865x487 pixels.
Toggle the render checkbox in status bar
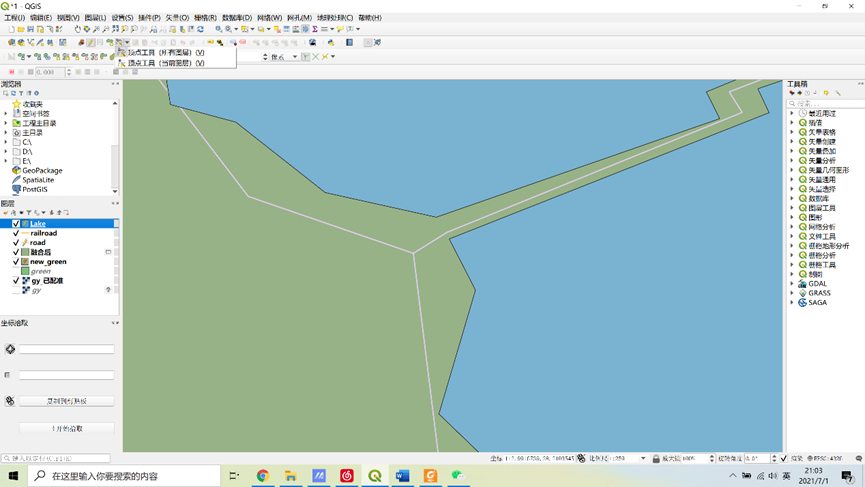(x=784, y=458)
